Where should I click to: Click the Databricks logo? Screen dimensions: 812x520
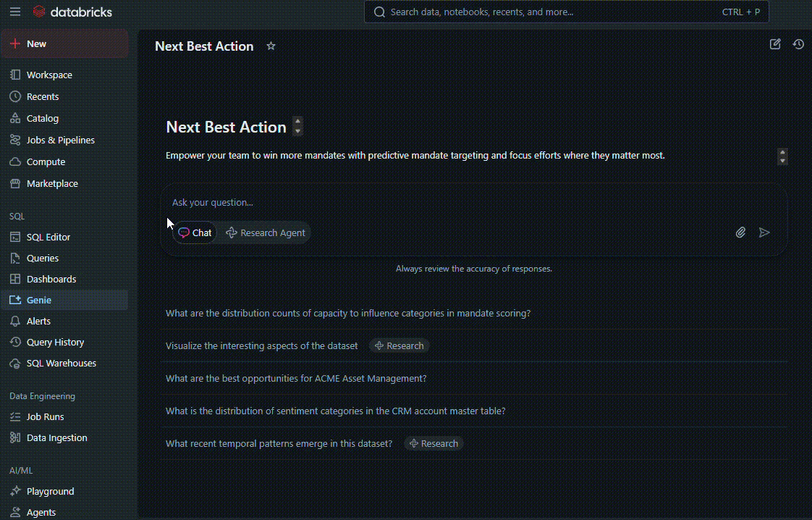(x=72, y=12)
